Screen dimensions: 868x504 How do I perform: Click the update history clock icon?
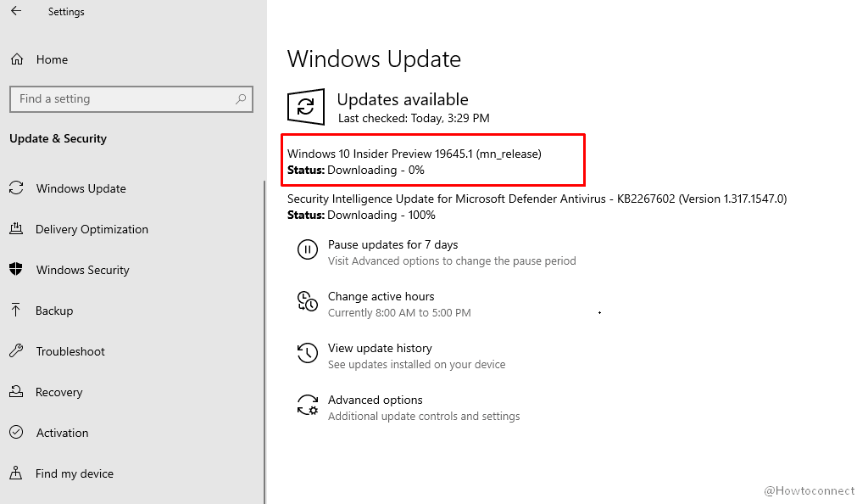(308, 353)
